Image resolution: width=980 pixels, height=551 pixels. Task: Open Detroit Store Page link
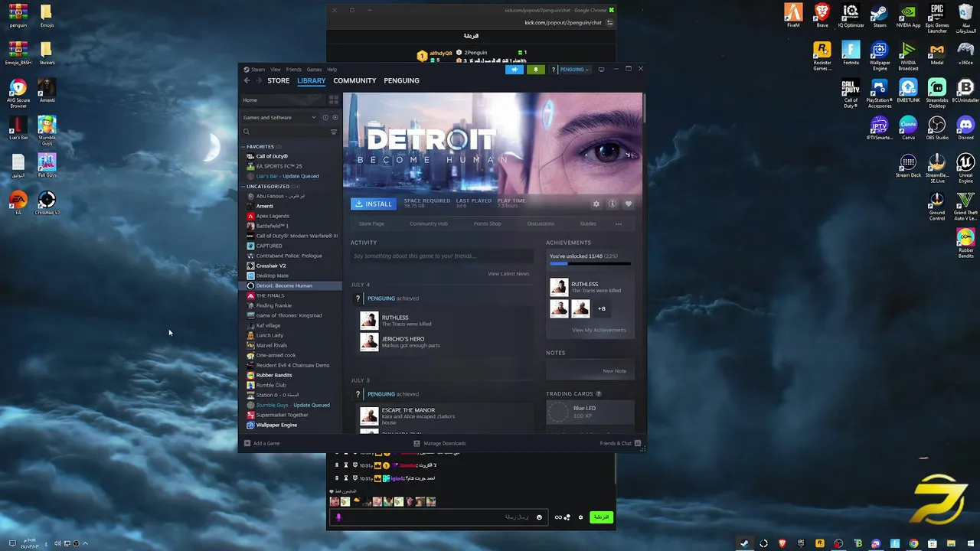[371, 223]
